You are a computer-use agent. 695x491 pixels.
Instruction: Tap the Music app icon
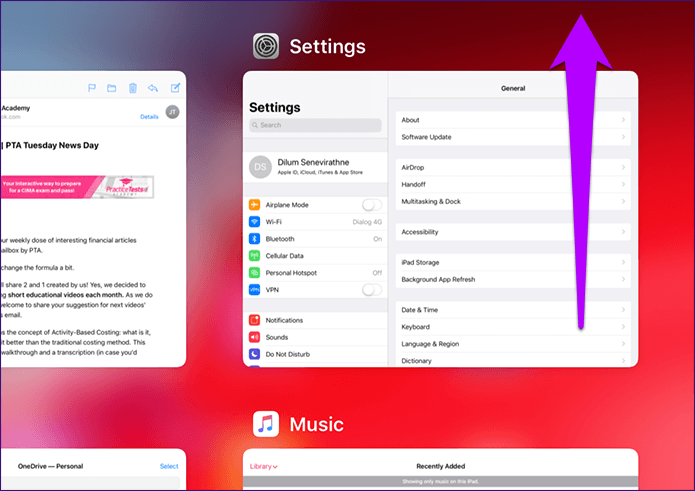266,424
